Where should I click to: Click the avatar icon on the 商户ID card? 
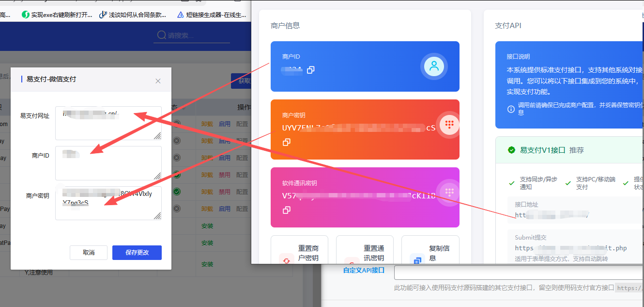pos(434,66)
